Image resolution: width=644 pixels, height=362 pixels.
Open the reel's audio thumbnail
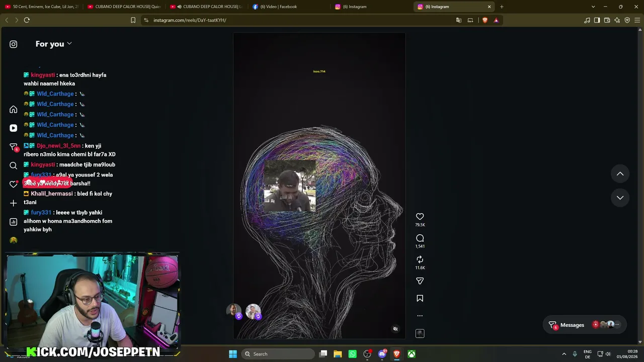[x=420, y=333]
